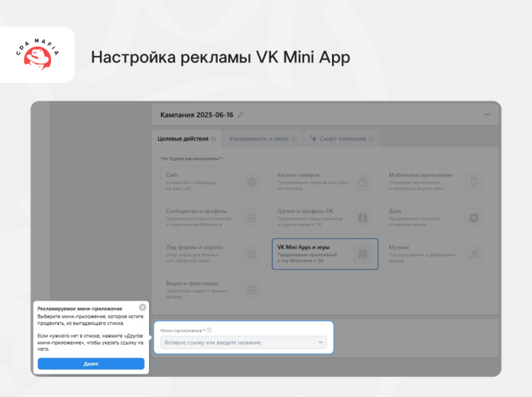Click the phone icon in Мобильное приложение card

click(x=474, y=182)
